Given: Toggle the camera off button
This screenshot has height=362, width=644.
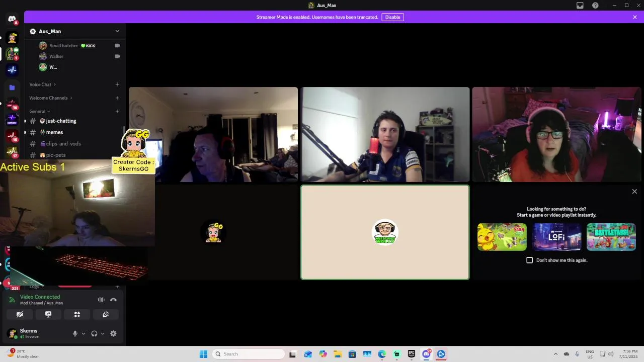Looking at the screenshot, I should coord(20,314).
